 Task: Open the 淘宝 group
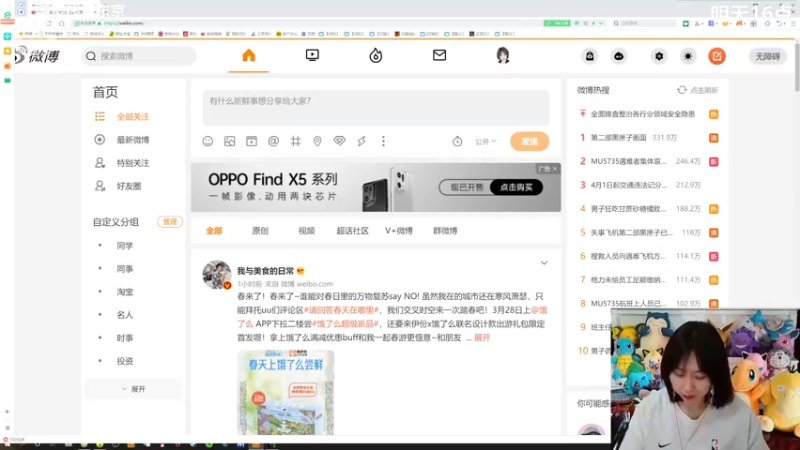click(125, 292)
